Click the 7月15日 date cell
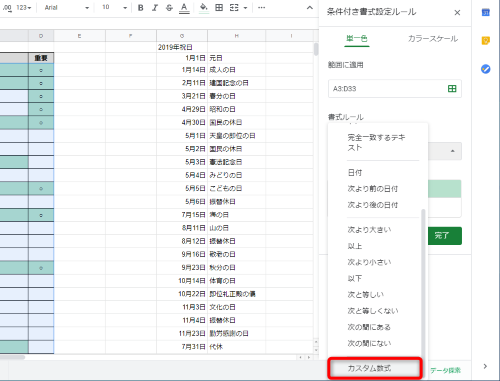 182,215
